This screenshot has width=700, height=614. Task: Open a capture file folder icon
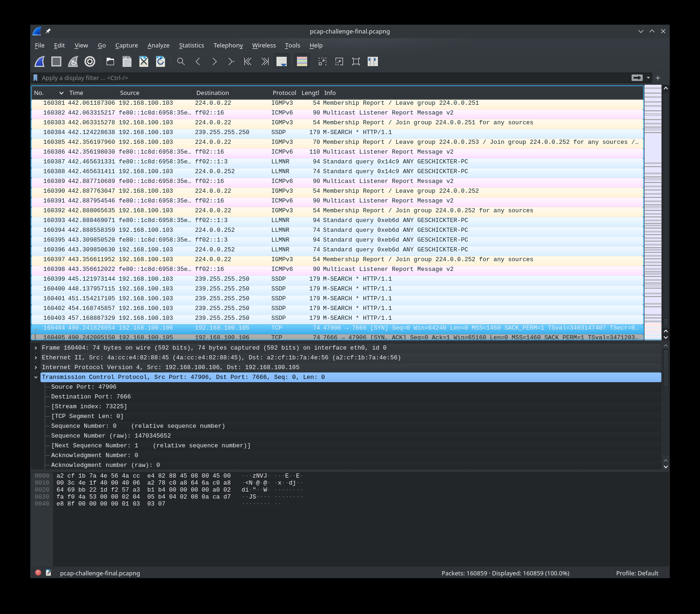110,61
